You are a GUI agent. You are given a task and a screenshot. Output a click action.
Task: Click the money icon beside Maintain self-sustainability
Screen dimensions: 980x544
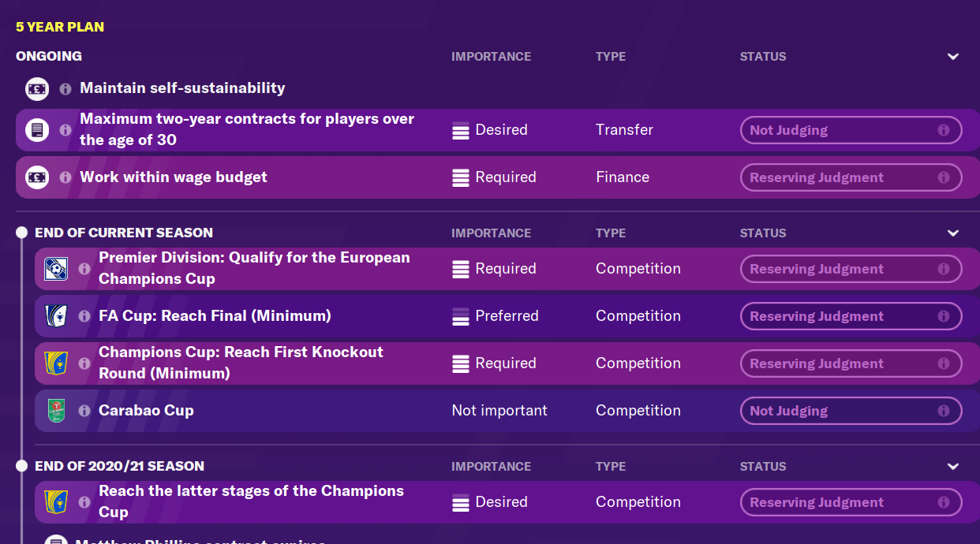[37, 89]
